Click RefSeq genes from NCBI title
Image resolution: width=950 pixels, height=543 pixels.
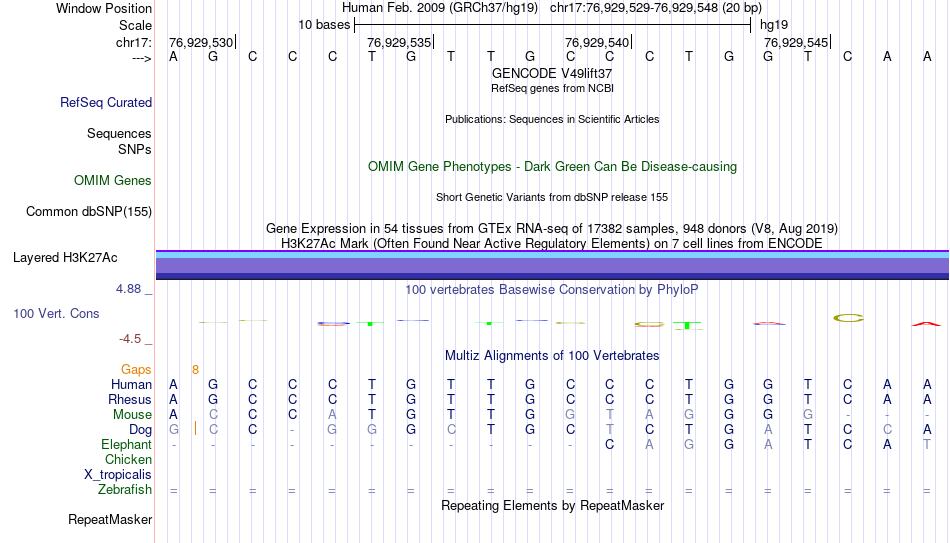tap(552, 88)
